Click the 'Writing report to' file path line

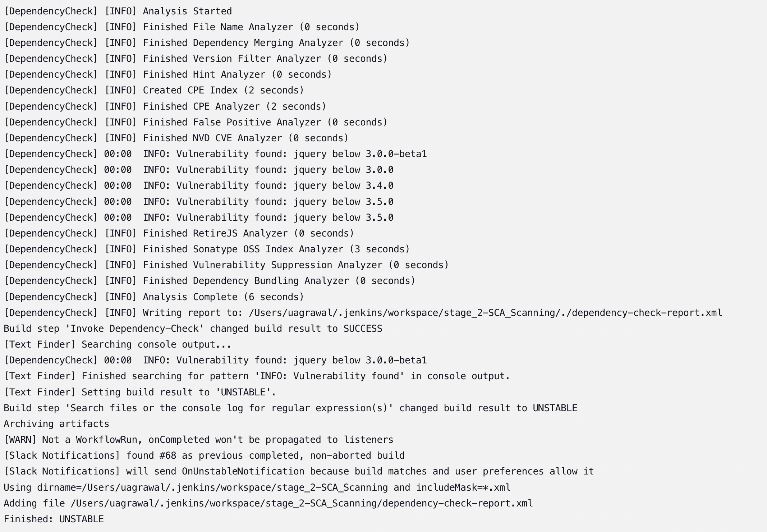coord(363,313)
